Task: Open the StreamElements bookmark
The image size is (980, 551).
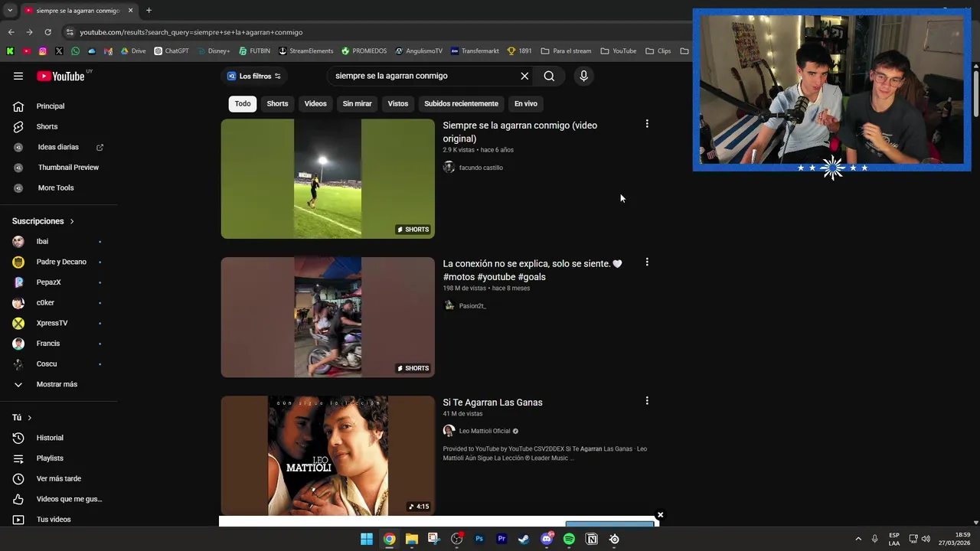Action: [306, 51]
